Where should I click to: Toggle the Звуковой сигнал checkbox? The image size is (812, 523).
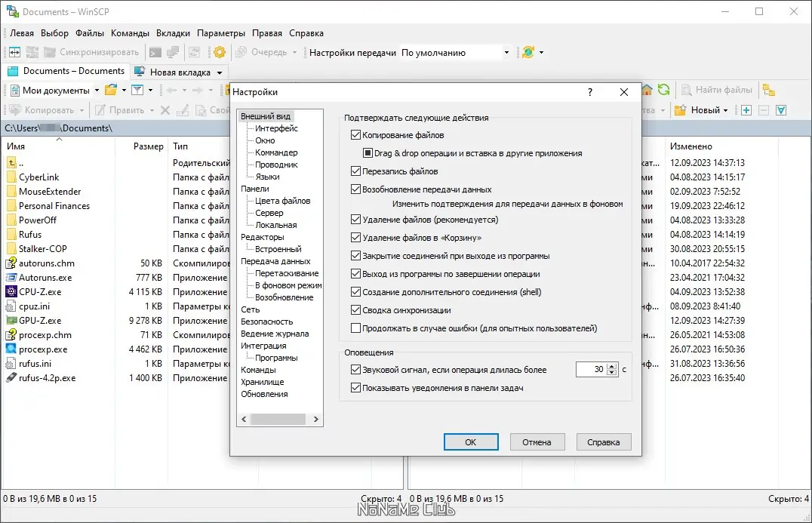[355, 370]
